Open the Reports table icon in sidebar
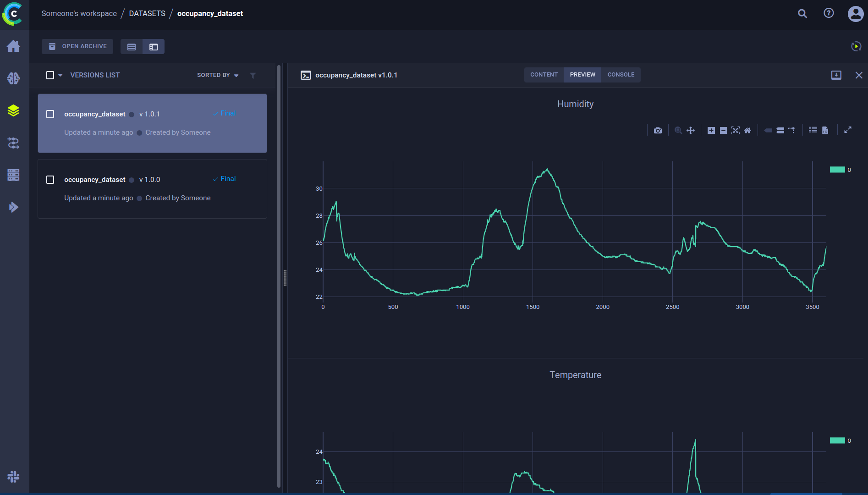868x495 pixels. [x=13, y=175]
